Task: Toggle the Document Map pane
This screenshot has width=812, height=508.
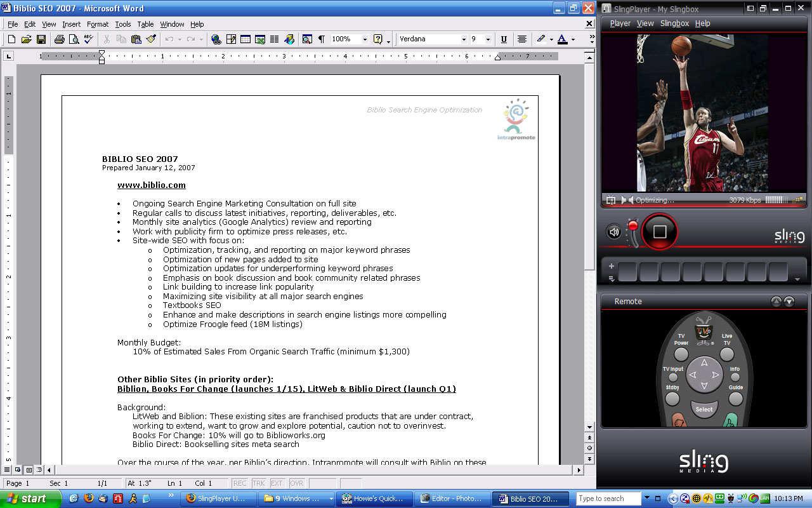Action: (x=307, y=39)
